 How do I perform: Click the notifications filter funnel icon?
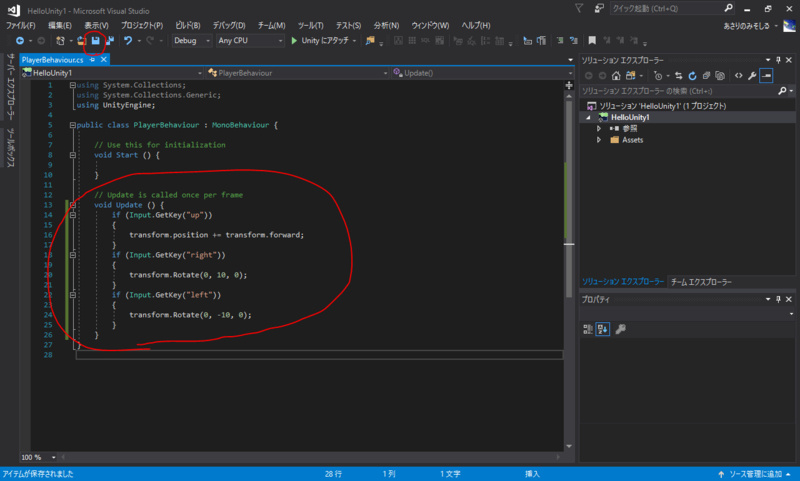pos(579,8)
